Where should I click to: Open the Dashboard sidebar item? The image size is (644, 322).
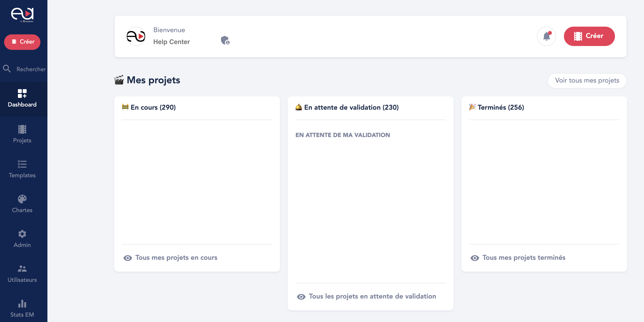(x=22, y=98)
